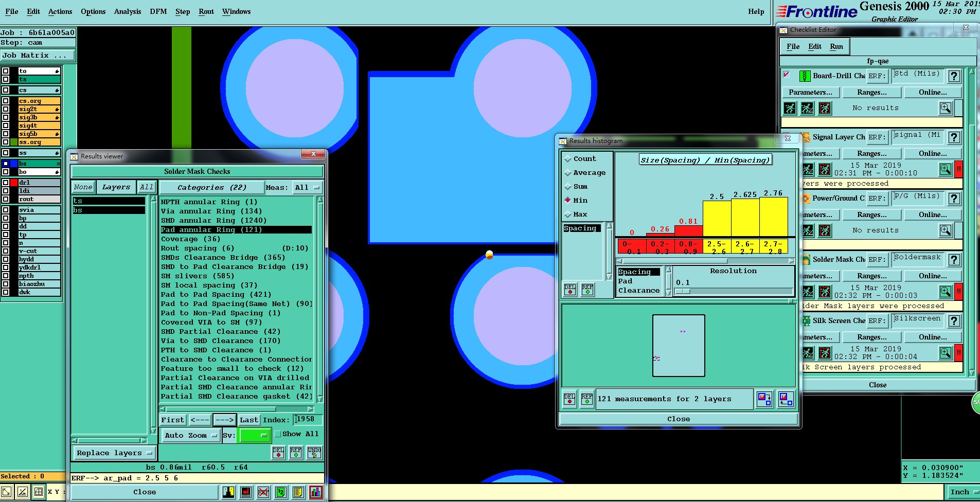Open help for Board-Drill check
Screen dimensions: 980x502
coord(954,76)
